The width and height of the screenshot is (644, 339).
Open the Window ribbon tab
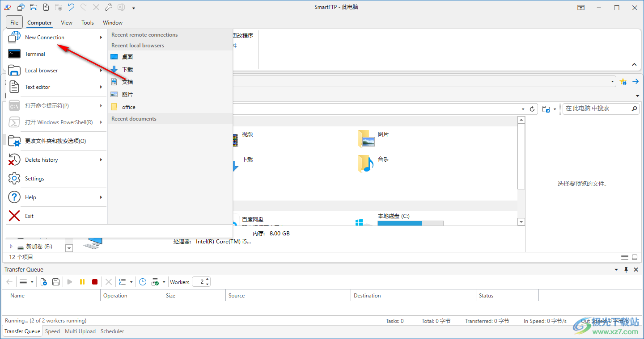(x=113, y=23)
